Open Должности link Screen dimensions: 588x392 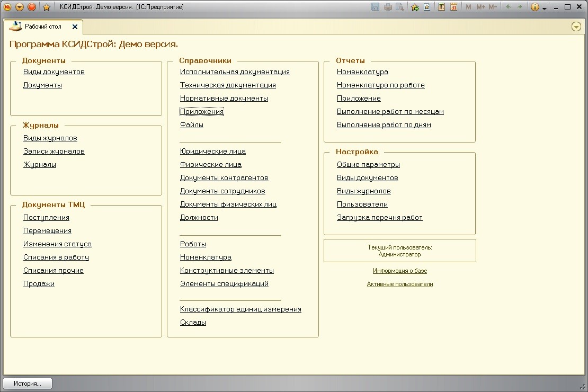click(199, 218)
